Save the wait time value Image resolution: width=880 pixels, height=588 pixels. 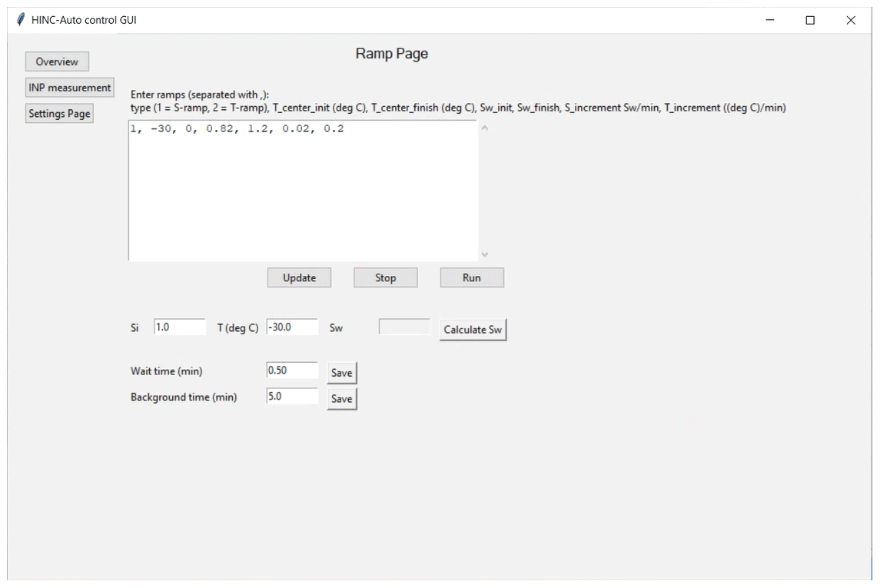pos(341,373)
